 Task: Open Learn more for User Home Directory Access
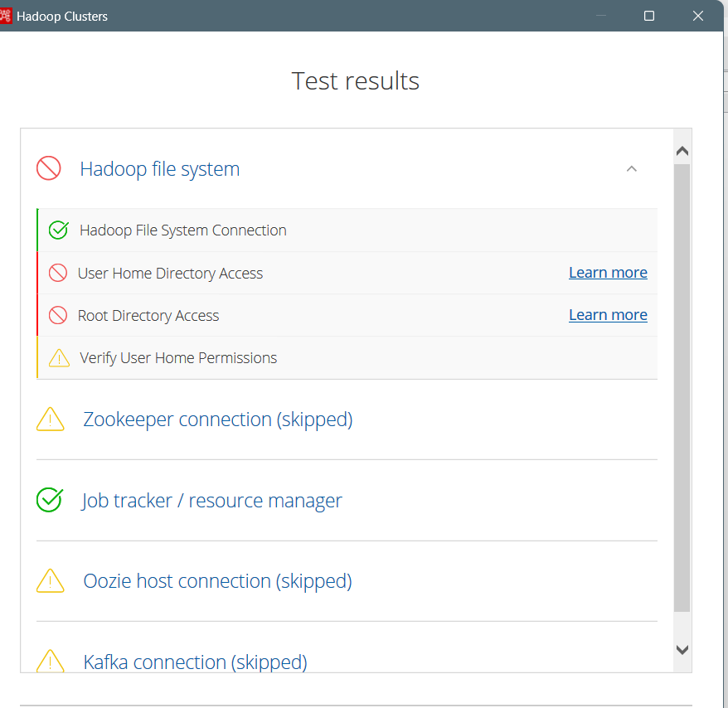(x=608, y=273)
